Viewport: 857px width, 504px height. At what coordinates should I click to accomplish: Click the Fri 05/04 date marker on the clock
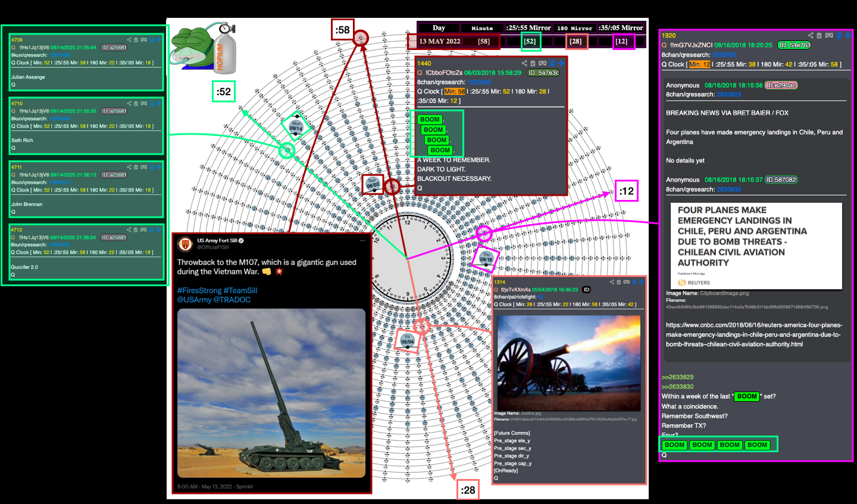[407, 340]
